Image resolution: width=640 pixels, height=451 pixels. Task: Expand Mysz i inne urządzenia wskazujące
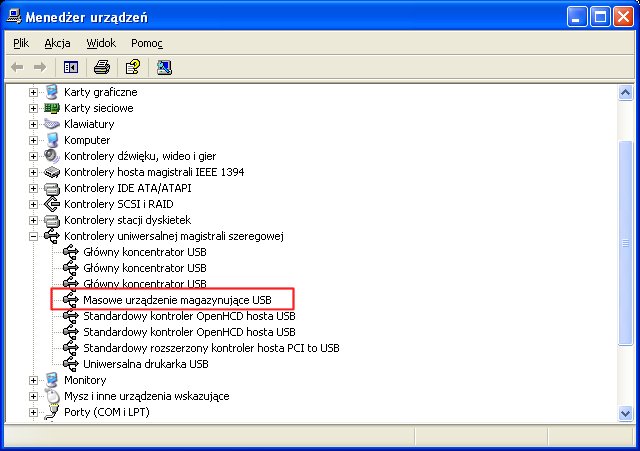coord(33,396)
